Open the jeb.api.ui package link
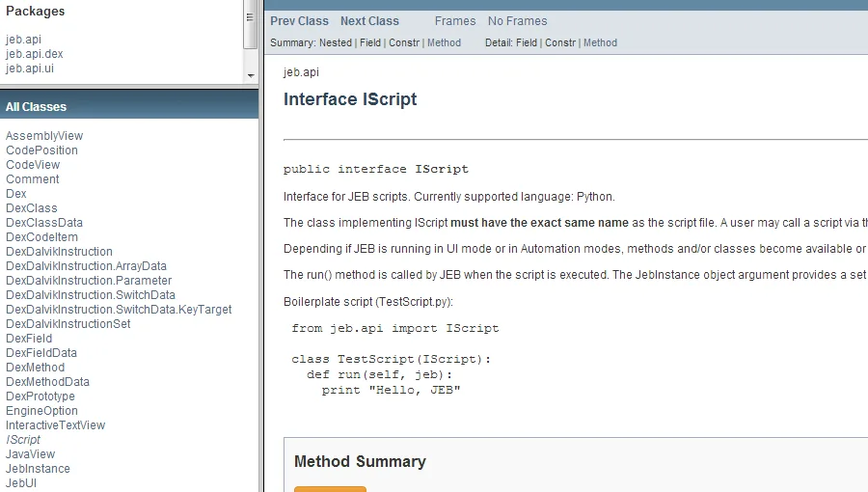868x492 pixels. click(x=29, y=68)
